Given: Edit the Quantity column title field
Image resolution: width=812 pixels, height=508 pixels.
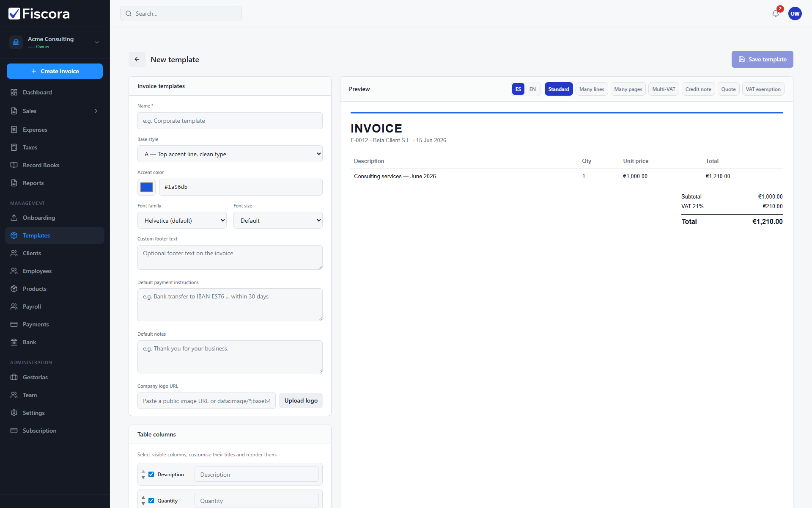Looking at the screenshot, I should (257, 500).
